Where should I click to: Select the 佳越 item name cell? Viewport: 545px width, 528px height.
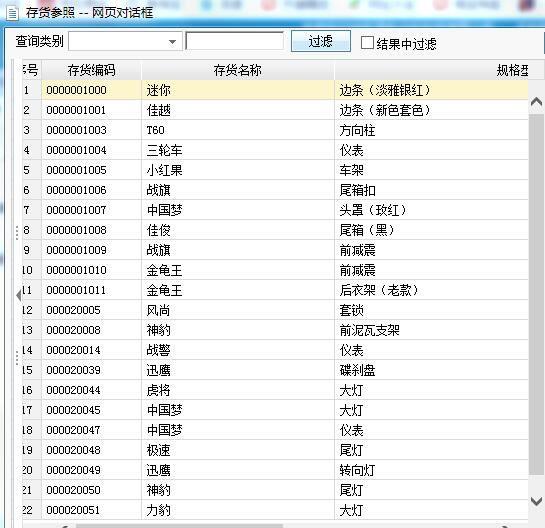(x=238, y=111)
